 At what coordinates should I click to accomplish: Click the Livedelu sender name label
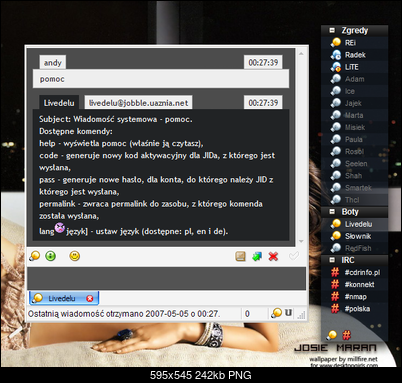pos(59,103)
